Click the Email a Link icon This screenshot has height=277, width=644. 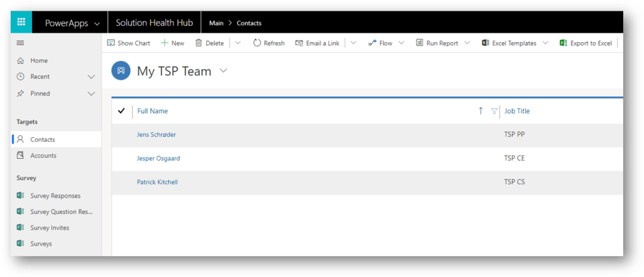[299, 43]
